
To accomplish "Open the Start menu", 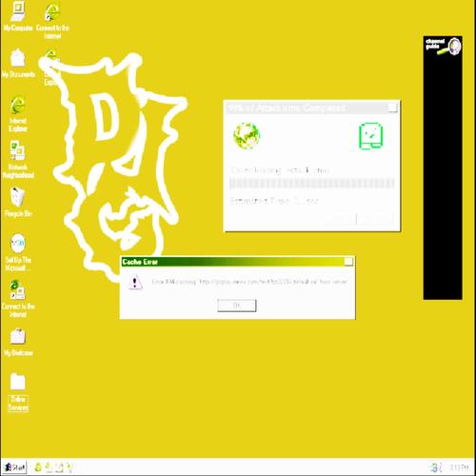I will 14,467.
